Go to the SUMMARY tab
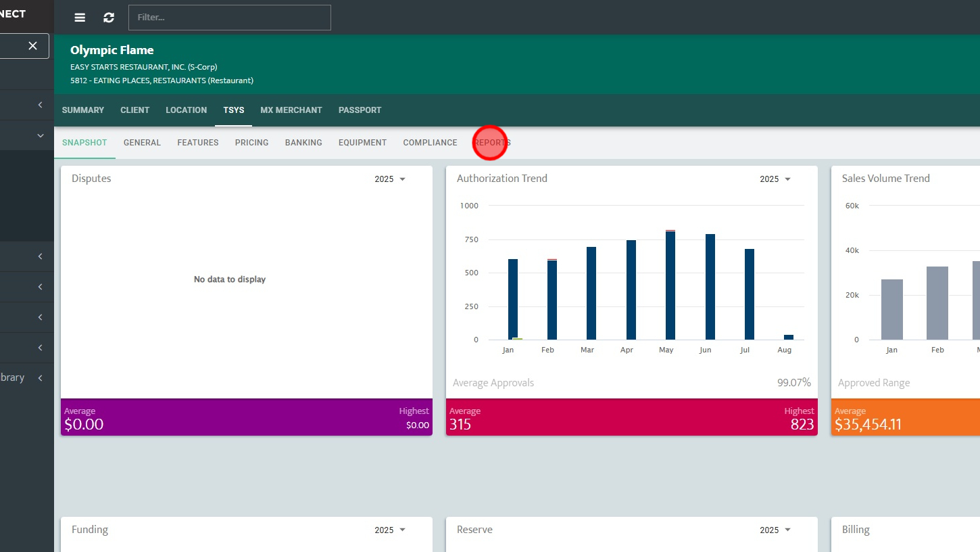This screenshot has width=980, height=552. pyautogui.click(x=83, y=110)
